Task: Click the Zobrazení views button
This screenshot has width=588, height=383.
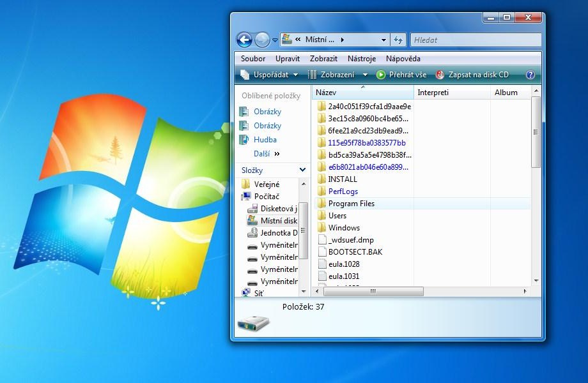Action: tap(331, 75)
